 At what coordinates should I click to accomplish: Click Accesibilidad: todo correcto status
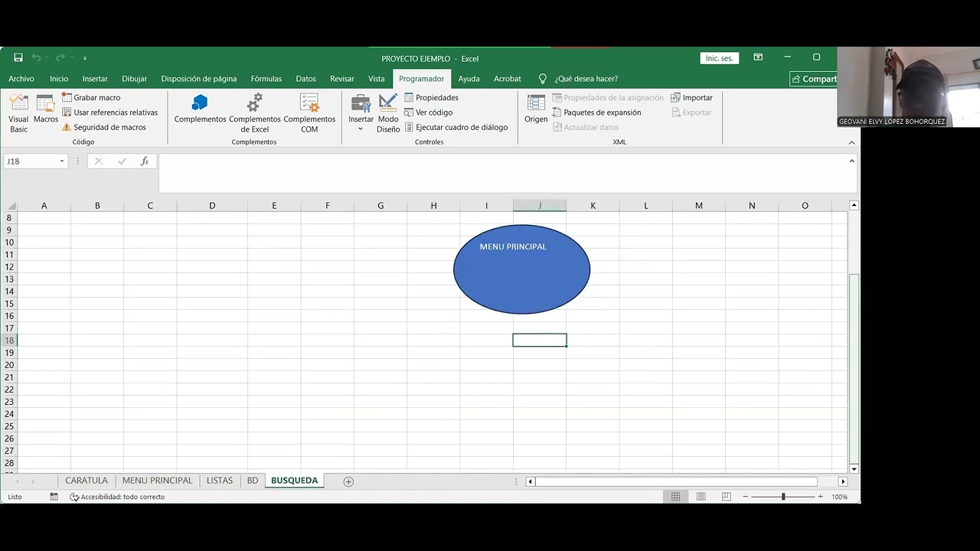coord(117,497)
